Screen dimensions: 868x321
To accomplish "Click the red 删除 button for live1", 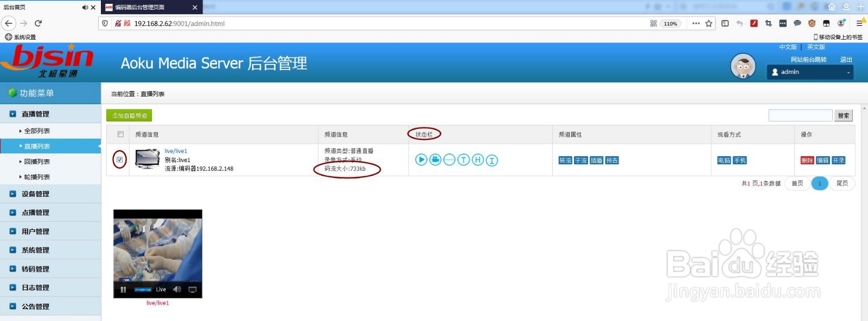I will (807, 160).
